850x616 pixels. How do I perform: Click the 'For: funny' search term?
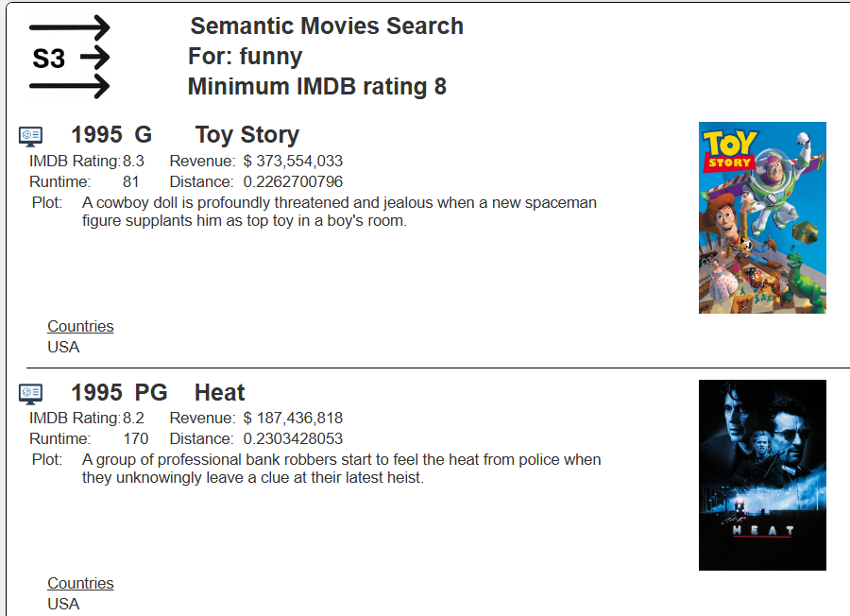pyautogui.click(x=245, y=57)
